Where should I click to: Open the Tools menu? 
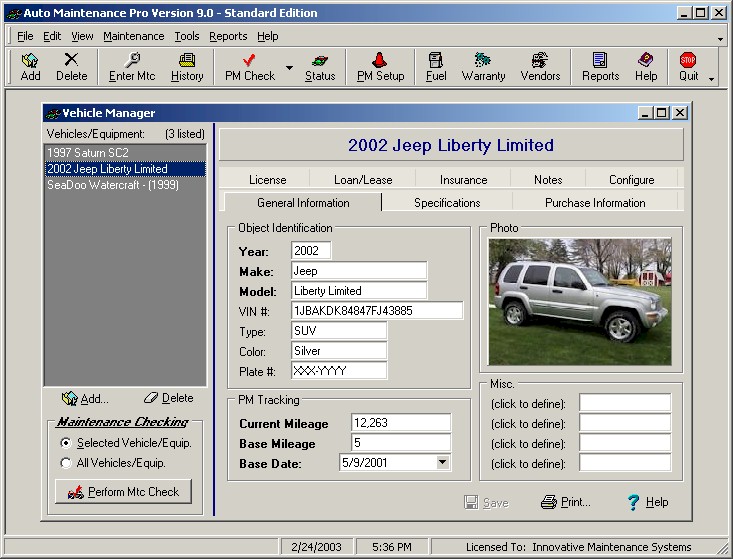[x=187, y=36]
